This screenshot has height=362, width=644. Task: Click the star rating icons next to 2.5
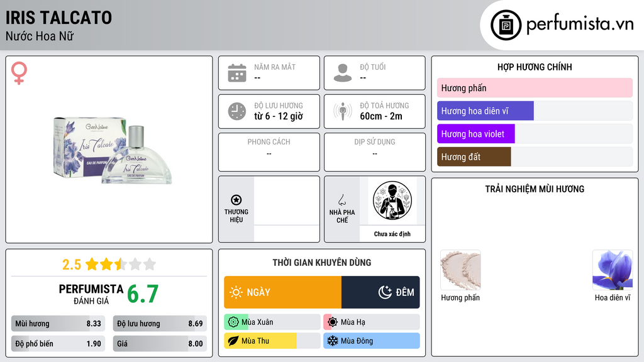(x=121, y=264)
